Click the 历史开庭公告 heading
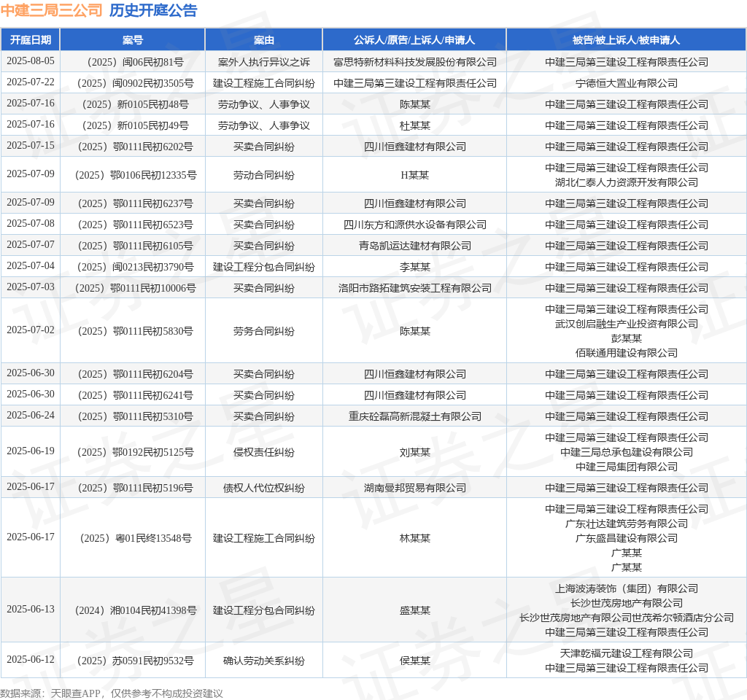The width and height of the screenshot is (747, 700). (x=153, y=10)
